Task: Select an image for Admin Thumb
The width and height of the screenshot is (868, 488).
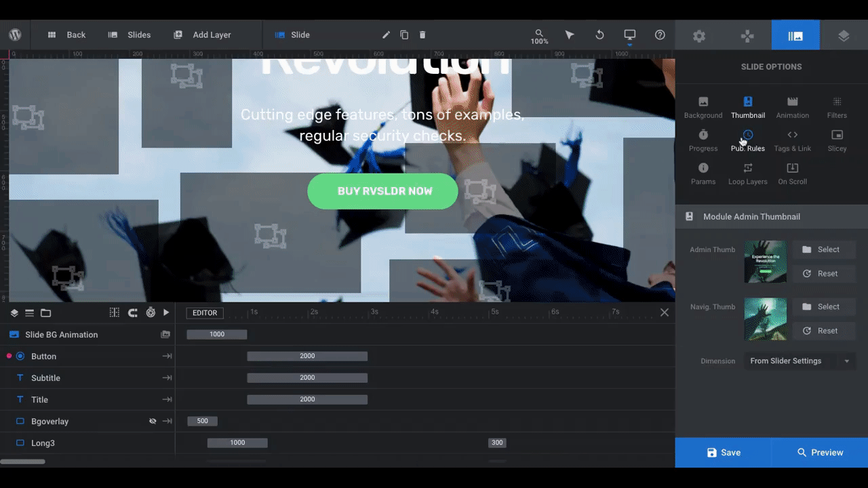Action: click(x=824, y=249)
